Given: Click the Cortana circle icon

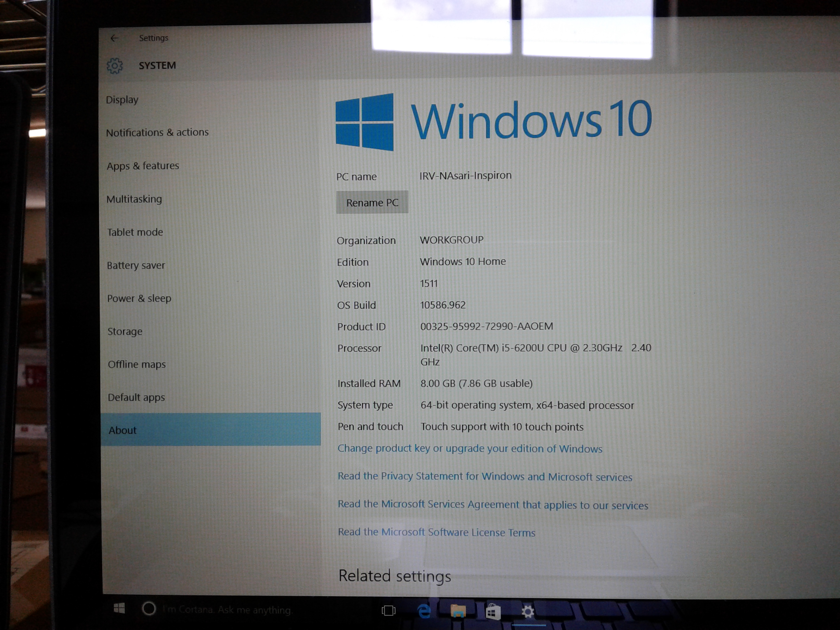Looking at the screenshot, I should (x=148, y=609).
